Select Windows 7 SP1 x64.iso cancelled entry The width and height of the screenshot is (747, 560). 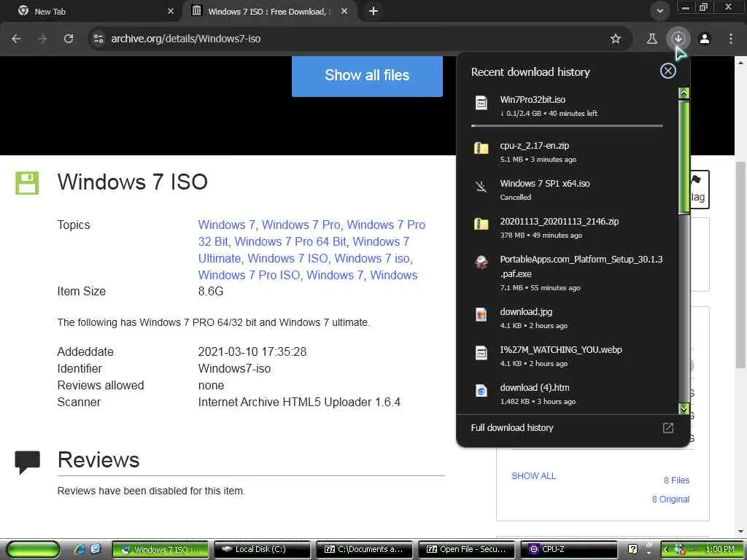[567, 190]
